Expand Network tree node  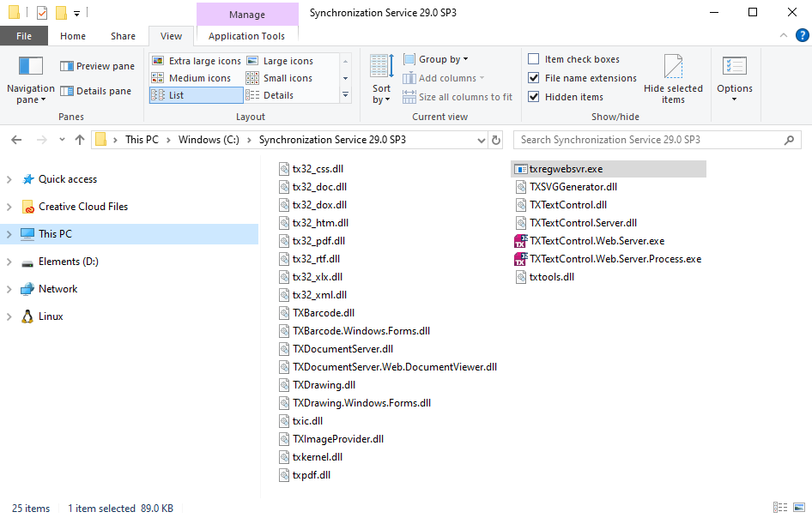pyautogui.click(x=9, y=289)
